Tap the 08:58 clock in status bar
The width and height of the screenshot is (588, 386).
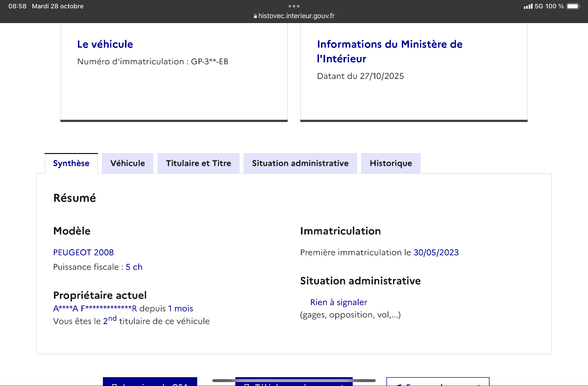(17, 6)
